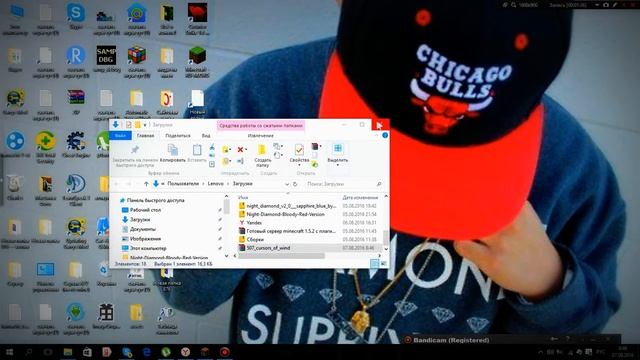Click the refresh icon beside address bar
This screenshot has height=360, width=640.
(x=295, y=184)
